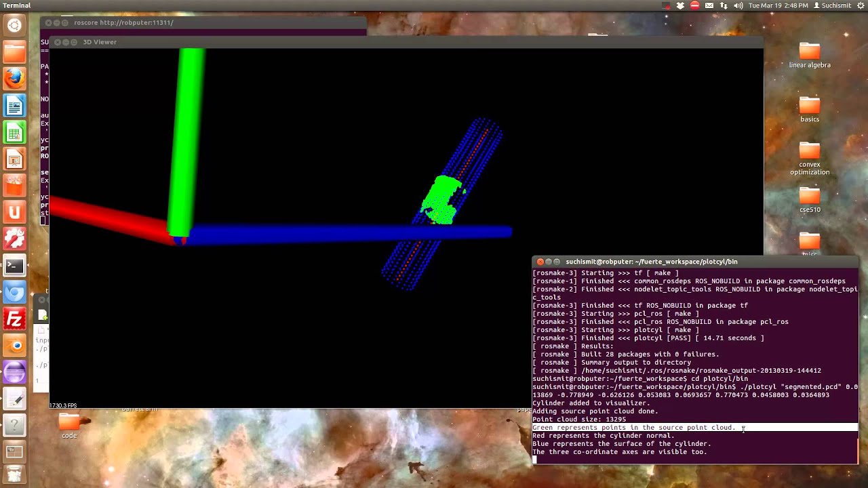
Task: Open the network connections indicator
Action: point(724,5)
